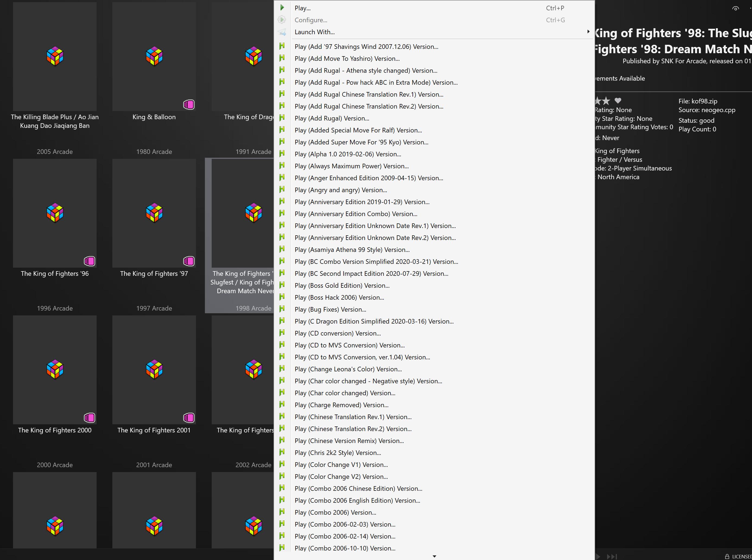The height and width of the screenshot is (560, 752).
Task: Click '2005 Arcade' label
Action: tap(55, 151)
